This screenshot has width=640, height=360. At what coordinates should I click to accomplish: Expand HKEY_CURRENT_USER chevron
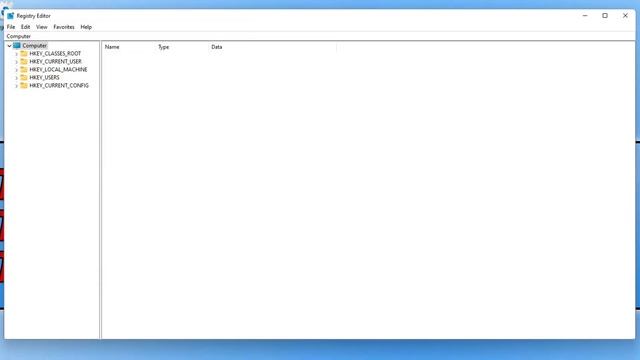pos(16,62)
